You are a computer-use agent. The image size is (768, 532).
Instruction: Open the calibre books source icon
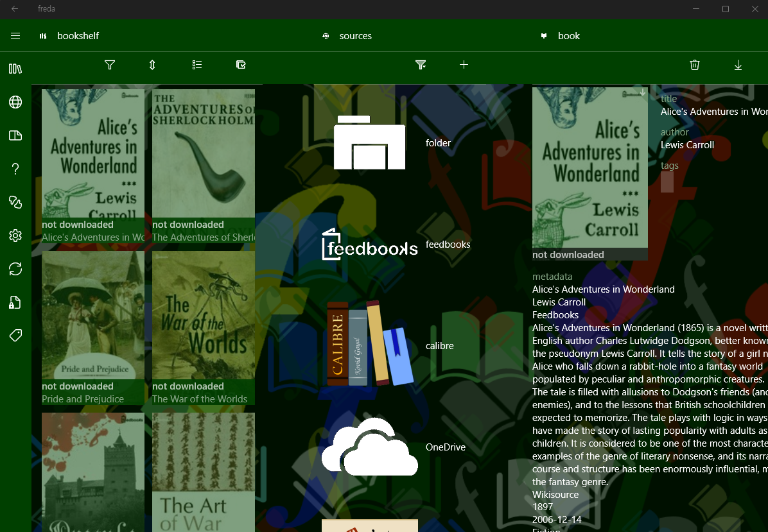click(x=370, y=344)
